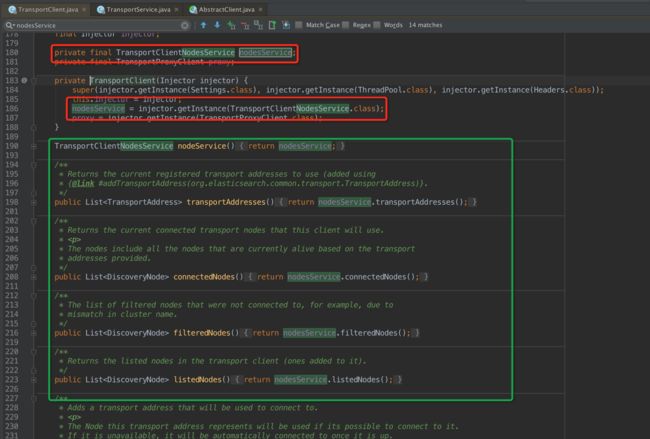Expand the folded nodeService method at line 190
Image resolution: width=650 pixels, height=439 pixels.
point(34,146)
